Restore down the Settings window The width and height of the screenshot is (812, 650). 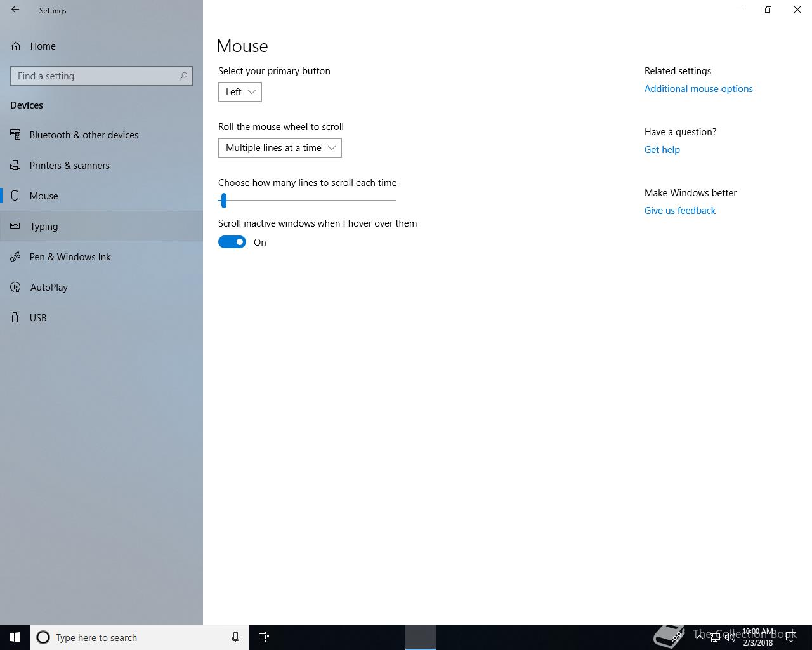768,10
